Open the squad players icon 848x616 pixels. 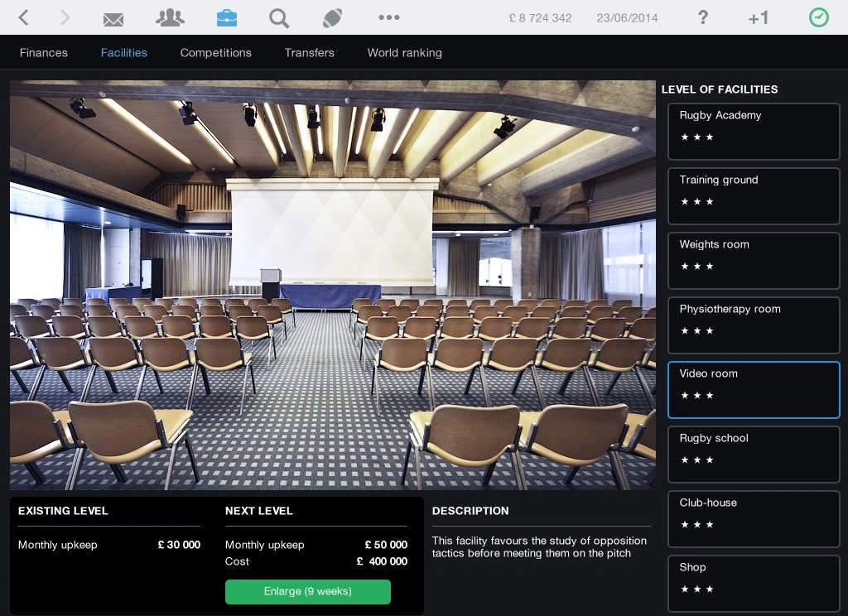click(x=170, y=17)
